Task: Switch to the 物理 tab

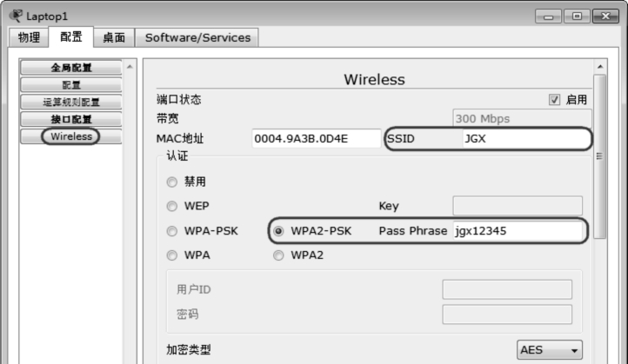Action: point(28,37)
